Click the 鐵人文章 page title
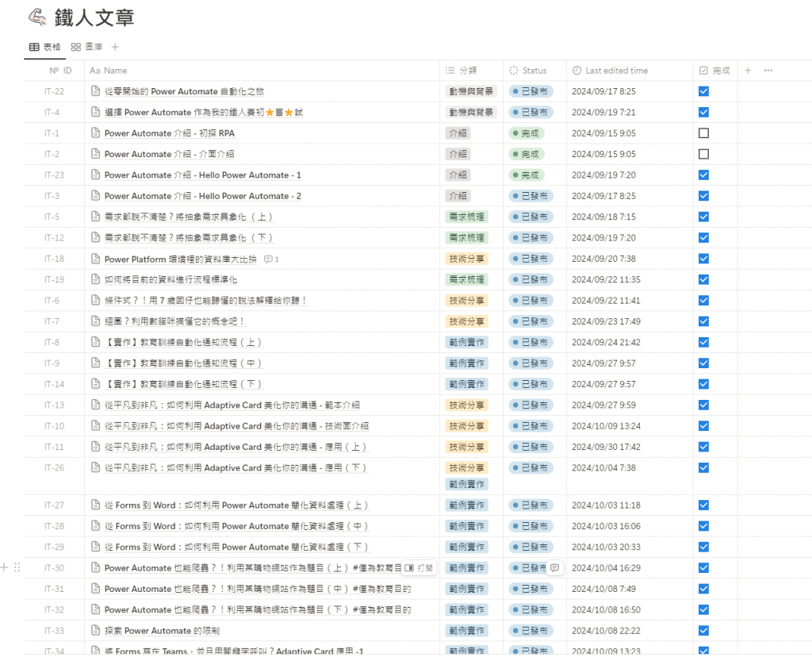Viewport: 812px width, 661px height. click(x=94, y=17)
